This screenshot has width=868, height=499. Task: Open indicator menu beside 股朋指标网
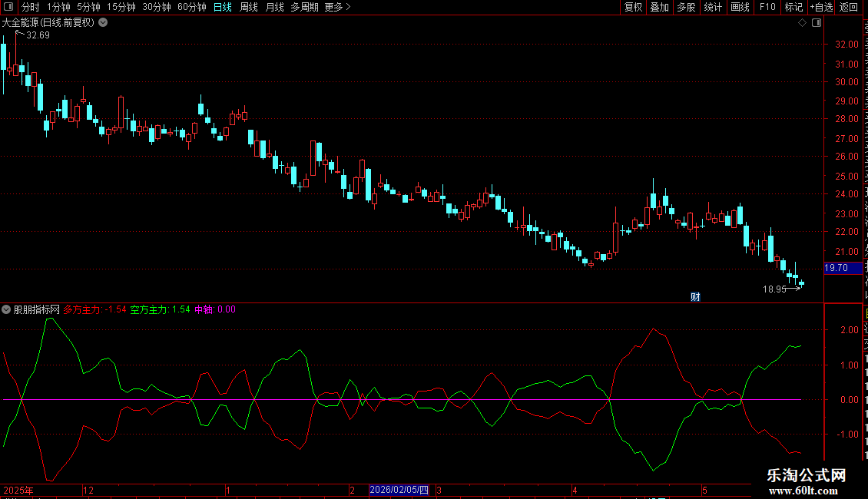tap(6, 310)
